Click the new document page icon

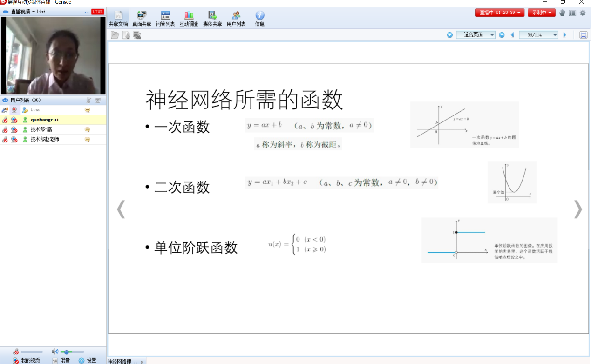click(126, 35)
